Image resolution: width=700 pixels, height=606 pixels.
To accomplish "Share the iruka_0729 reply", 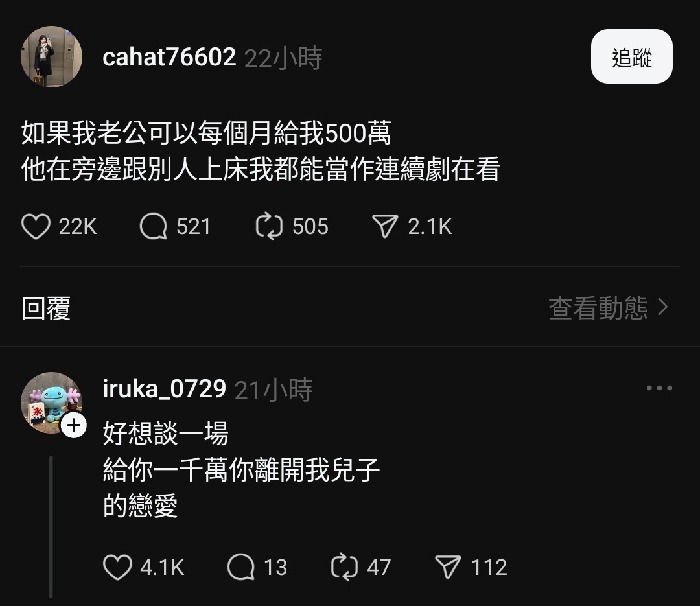I will point(448,567).
